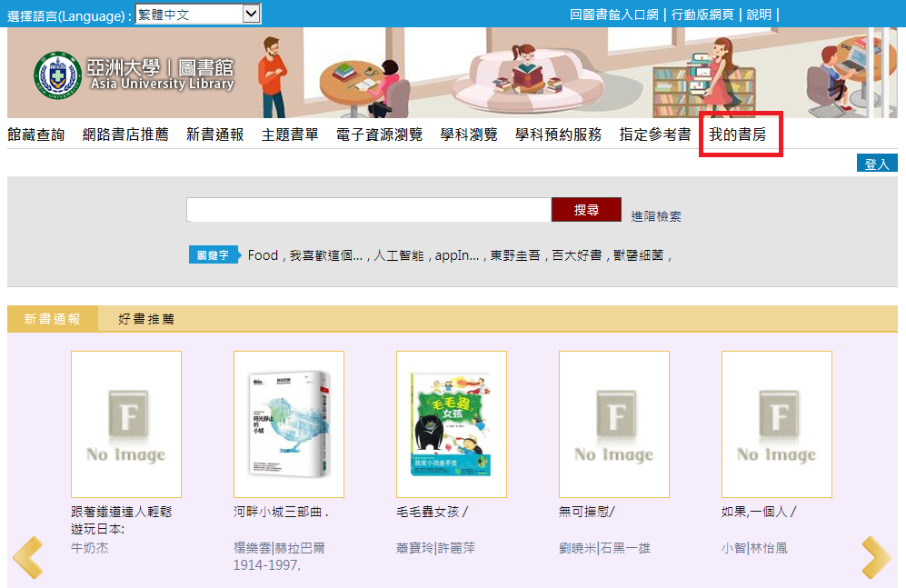The width and height of the screenshot is (906, 588).
Task: Switch to the 好書推薦 tab
Action: click(146, 319)
